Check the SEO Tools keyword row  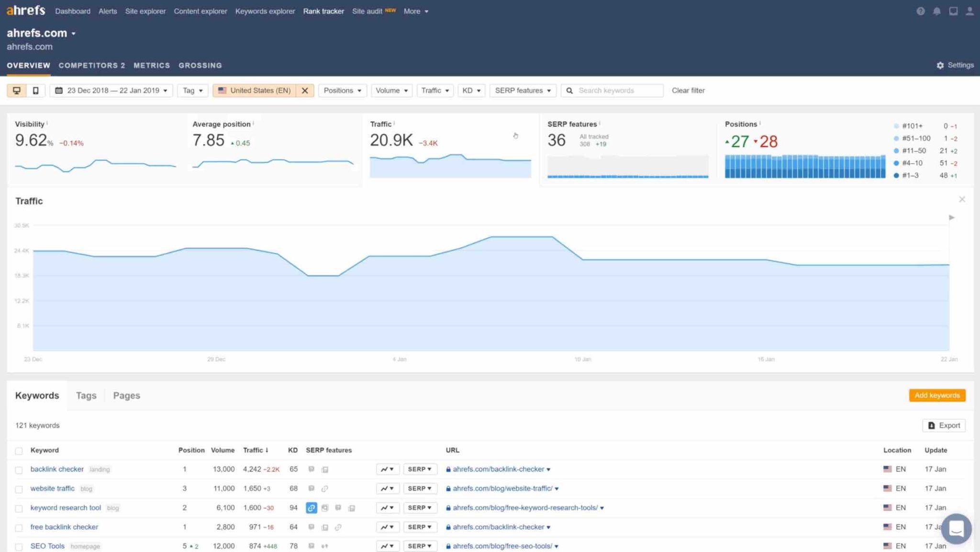click(x=19, y=547)
